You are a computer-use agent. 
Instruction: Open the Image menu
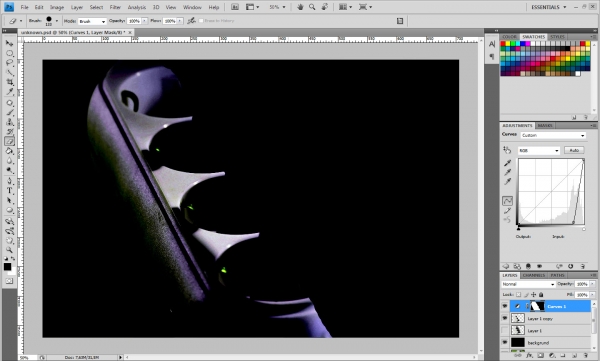coord(57,7)
